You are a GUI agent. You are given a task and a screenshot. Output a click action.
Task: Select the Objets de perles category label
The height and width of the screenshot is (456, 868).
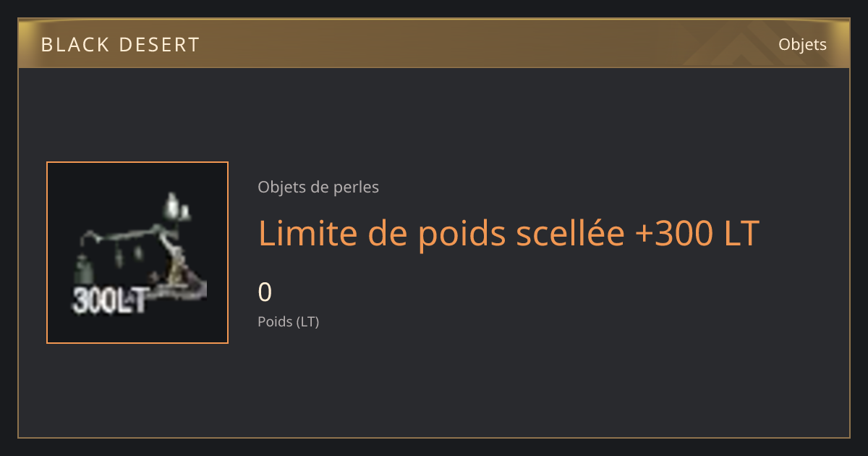coord(318,187)
